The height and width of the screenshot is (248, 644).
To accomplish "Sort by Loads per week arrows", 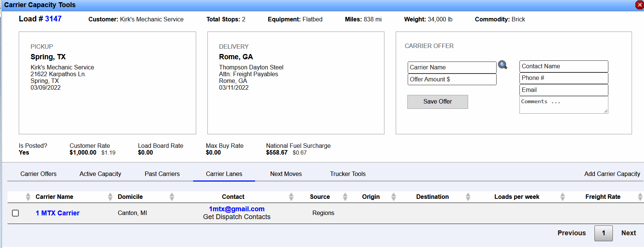I will [x=562, y=197].
